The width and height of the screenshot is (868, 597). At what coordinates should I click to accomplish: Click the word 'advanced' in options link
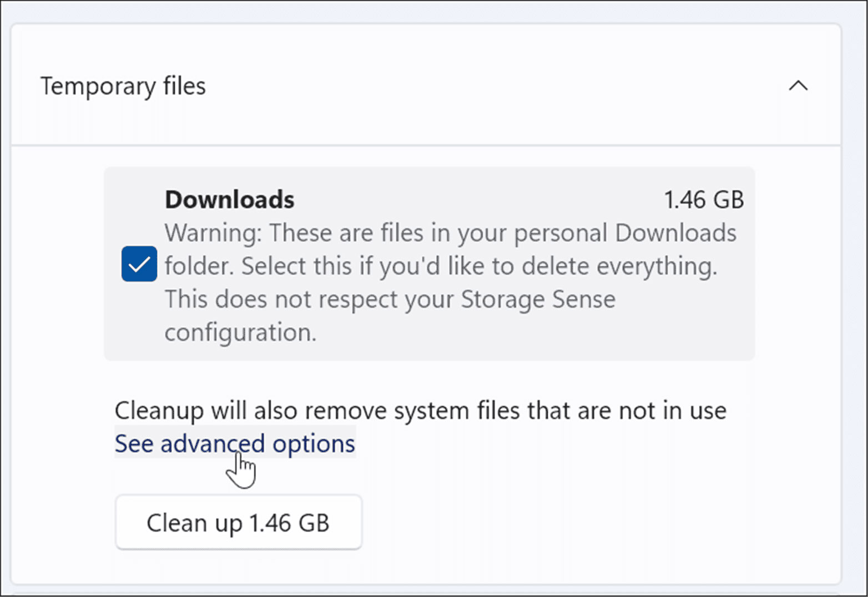pyautogui.click(x=213, y=443)
